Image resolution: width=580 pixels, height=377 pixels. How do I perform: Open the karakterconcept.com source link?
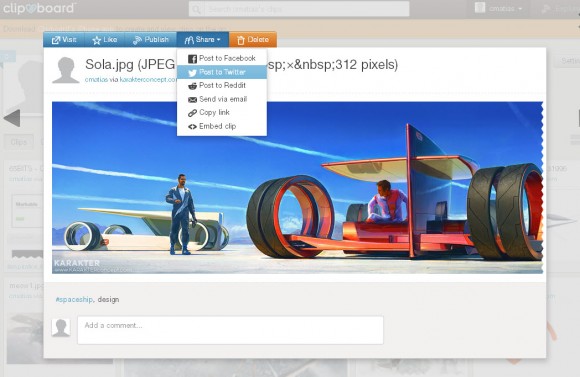point(148,80)
